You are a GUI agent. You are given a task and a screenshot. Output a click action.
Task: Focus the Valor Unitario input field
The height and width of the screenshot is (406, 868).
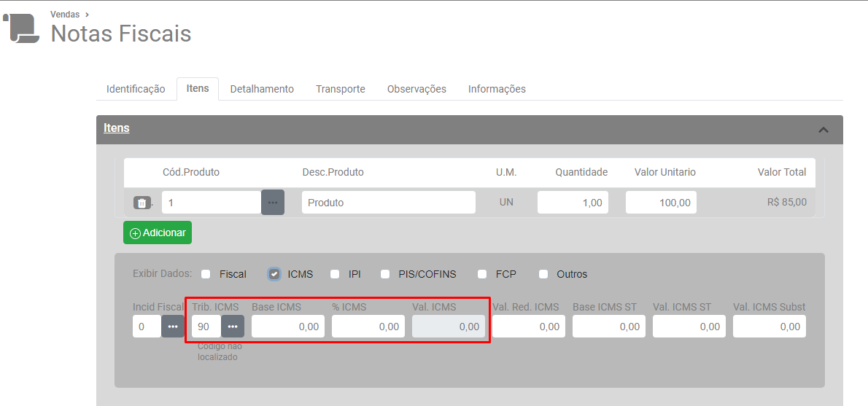(661, 203)
